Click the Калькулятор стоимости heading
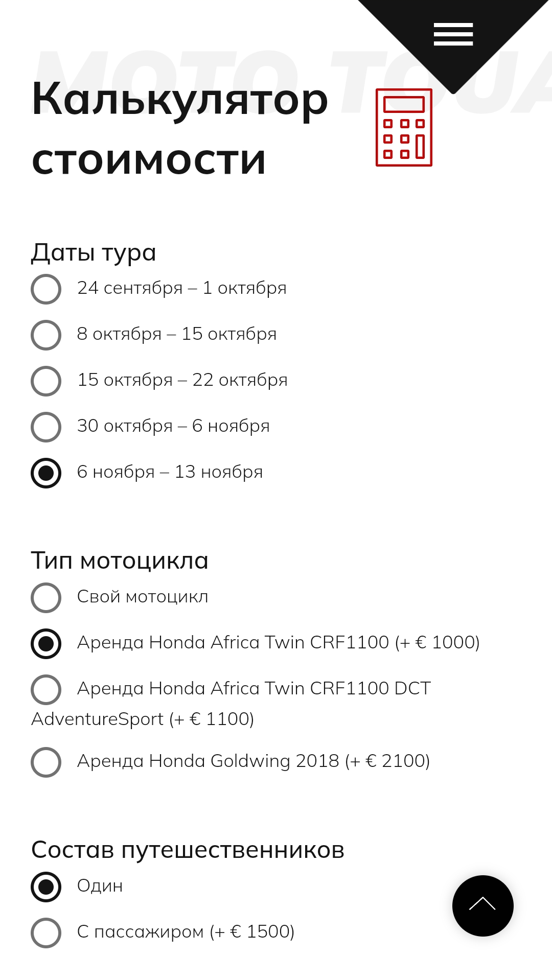Viewport: 552px width, 980px height. tap(179, 129)
